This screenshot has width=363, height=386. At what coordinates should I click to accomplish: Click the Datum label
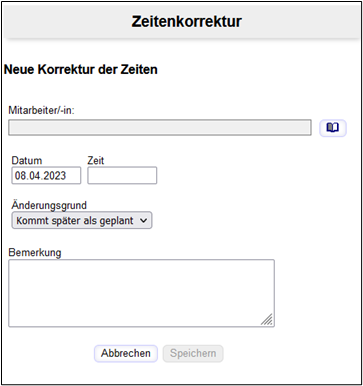[x=27, y=160]
